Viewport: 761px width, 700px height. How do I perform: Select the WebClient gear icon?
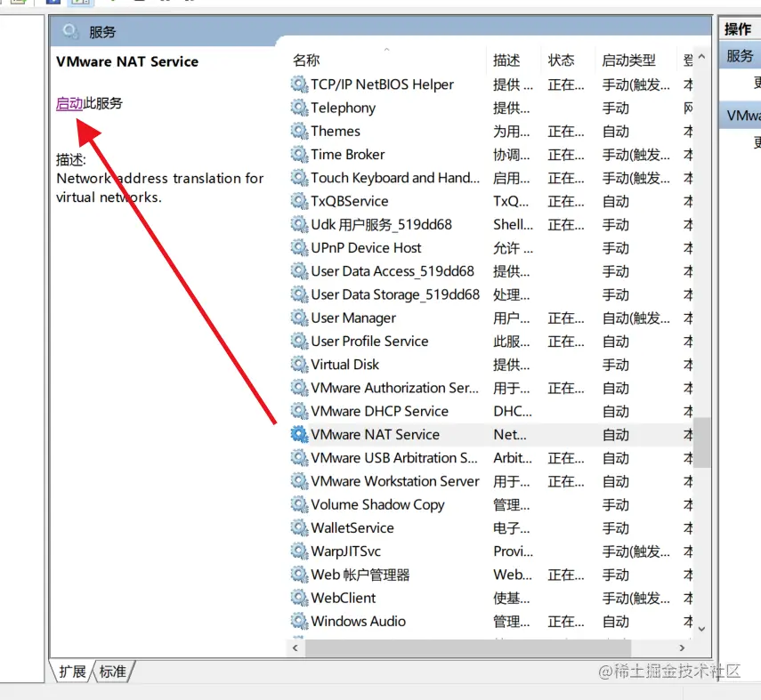pyautogui.click(x=299, y=598)
